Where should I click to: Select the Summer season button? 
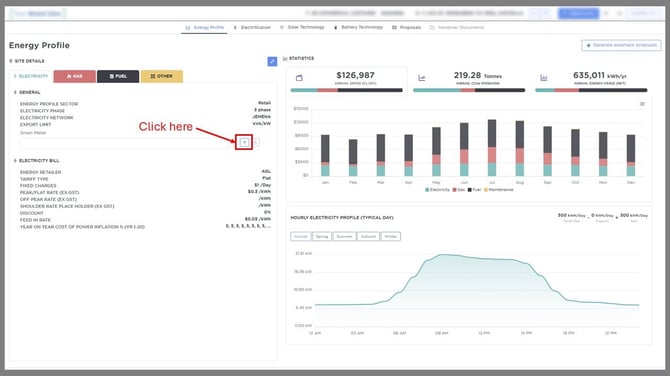[344, 236]
